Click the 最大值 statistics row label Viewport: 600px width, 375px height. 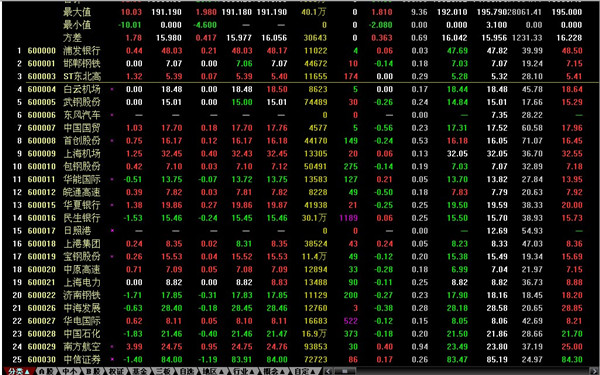[x=77, y=12]
